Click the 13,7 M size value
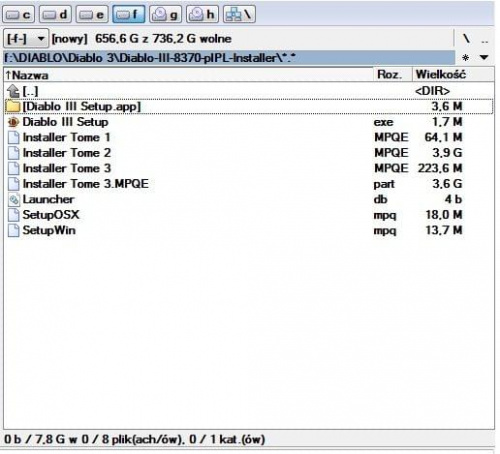The width and height of the screenshot is (500, 454). point(444,230)
